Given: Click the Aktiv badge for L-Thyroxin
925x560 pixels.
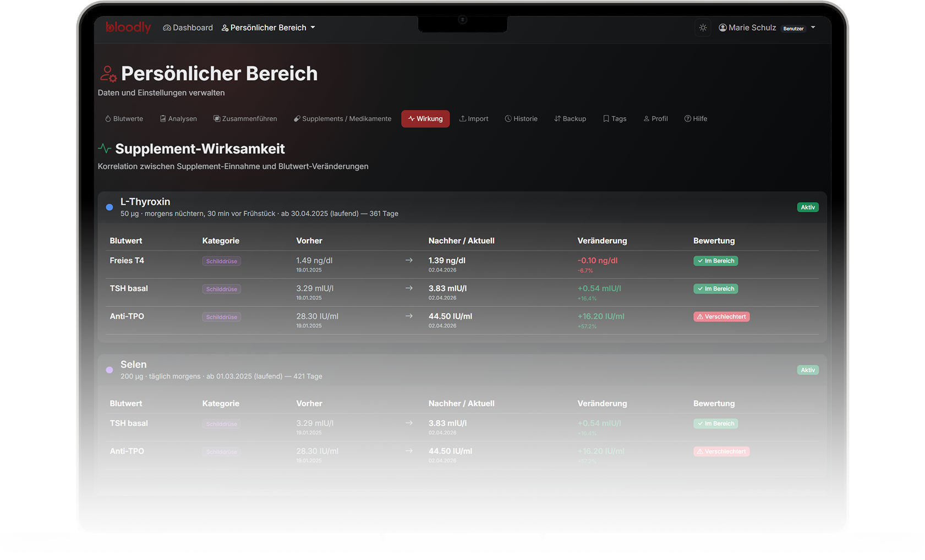Looking at the screenshot, I should [x=807, y=207].
